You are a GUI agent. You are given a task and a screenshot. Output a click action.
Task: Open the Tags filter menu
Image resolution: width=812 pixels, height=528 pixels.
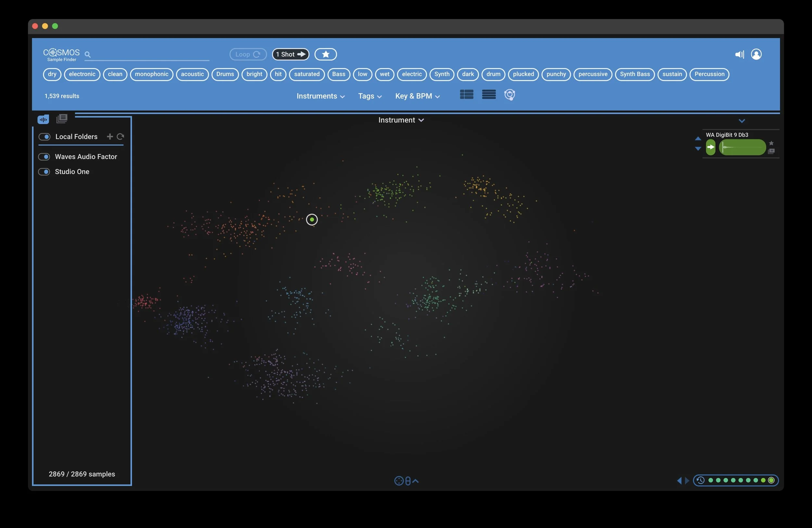(370, 96)
